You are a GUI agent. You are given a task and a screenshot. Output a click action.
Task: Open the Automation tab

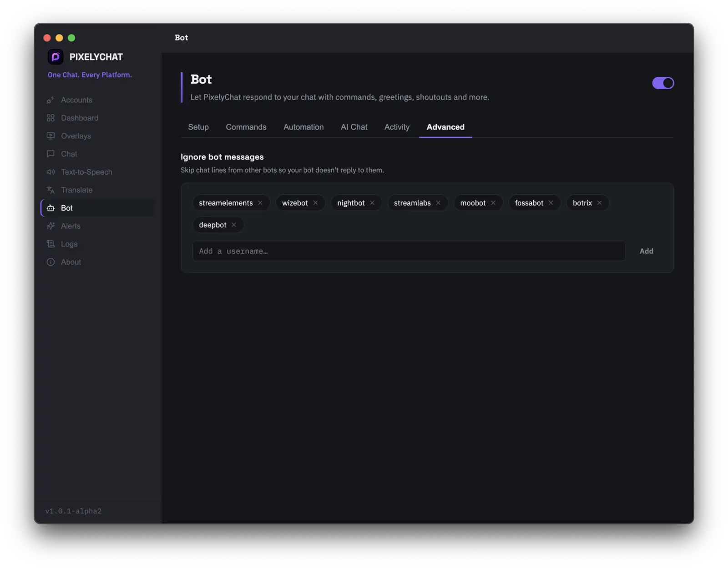click(303, 127)
